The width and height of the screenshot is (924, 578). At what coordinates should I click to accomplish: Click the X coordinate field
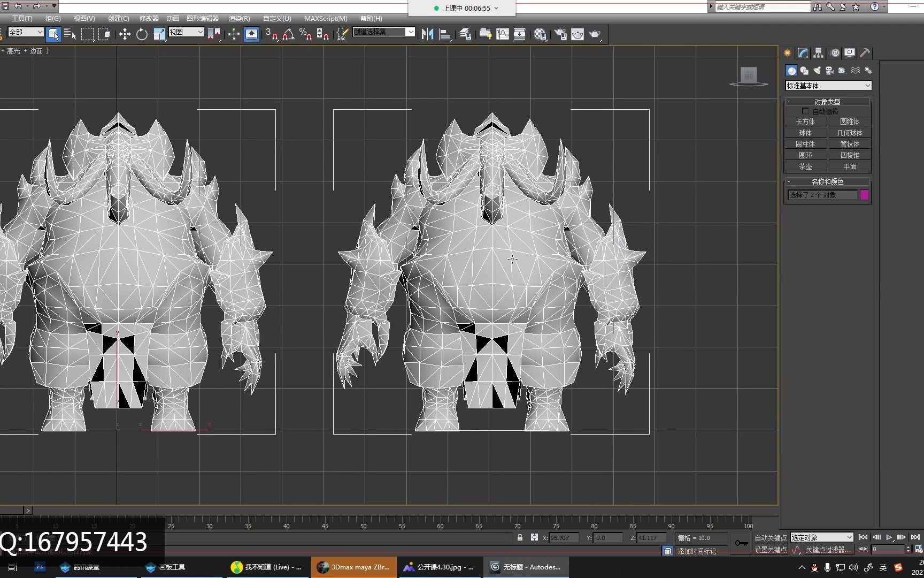564,538
